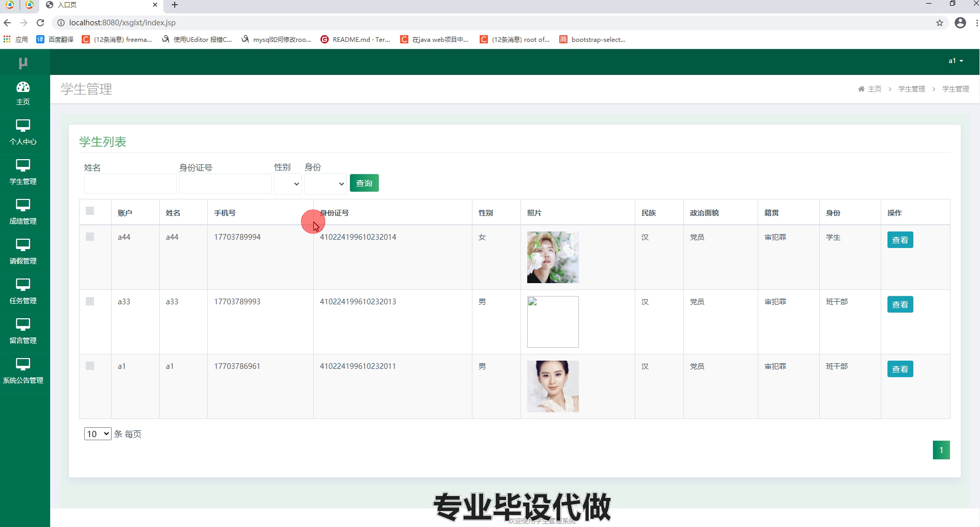Reload the page with the refresh icon
This screenshot has height=527, width=980.
point(40,23)
